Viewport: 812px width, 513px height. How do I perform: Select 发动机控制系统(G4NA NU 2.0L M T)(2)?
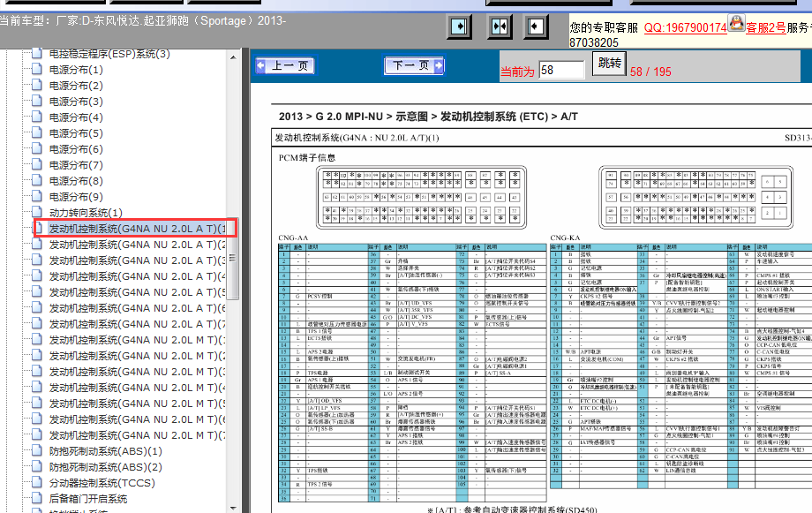click(137, 356)
